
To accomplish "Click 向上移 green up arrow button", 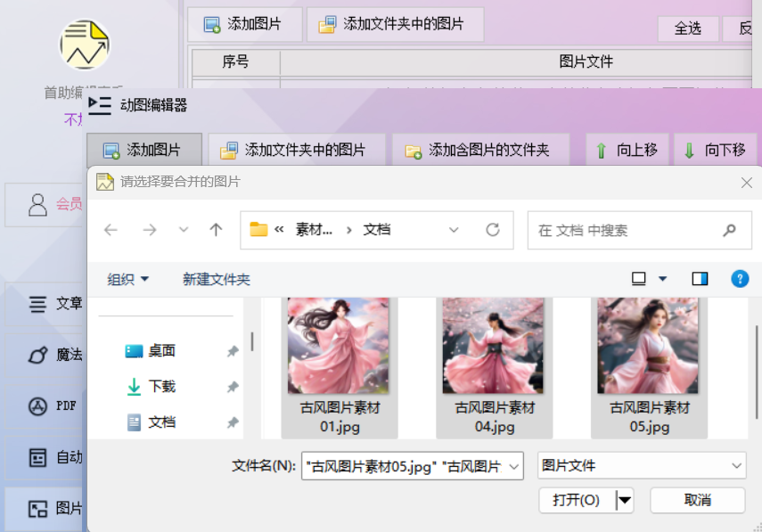I will (627, 150).
